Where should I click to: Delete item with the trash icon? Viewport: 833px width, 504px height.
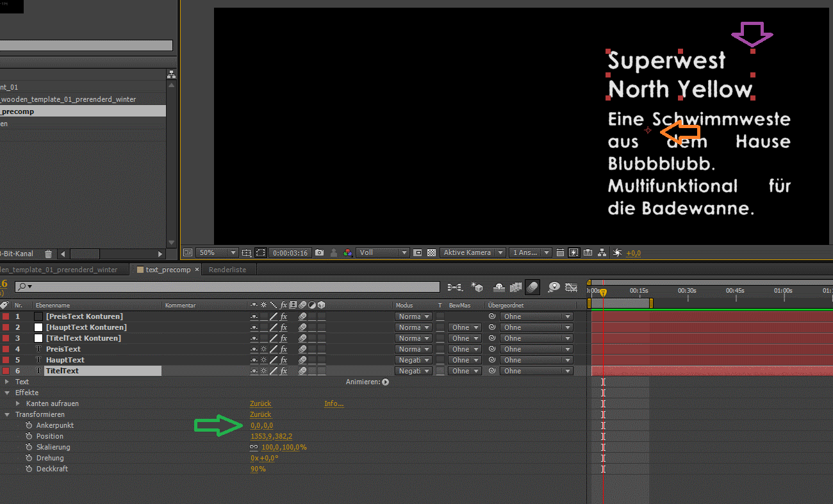(x=48, y=254)
